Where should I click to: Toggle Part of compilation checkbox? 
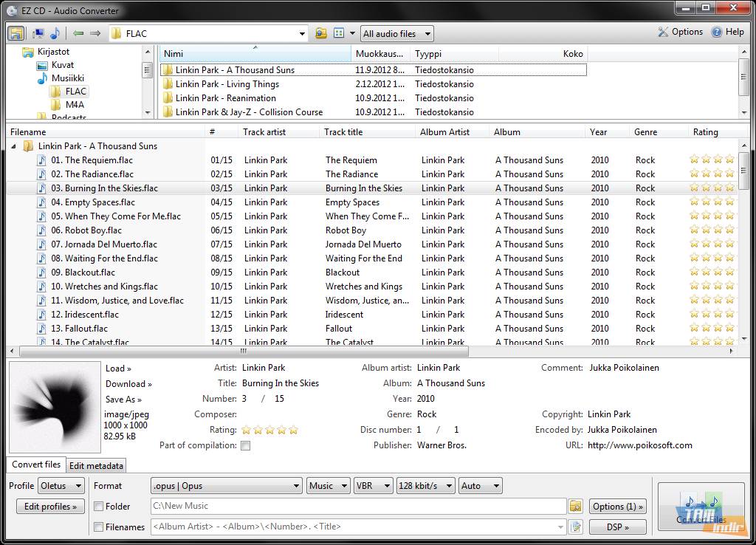click(246, 445)
